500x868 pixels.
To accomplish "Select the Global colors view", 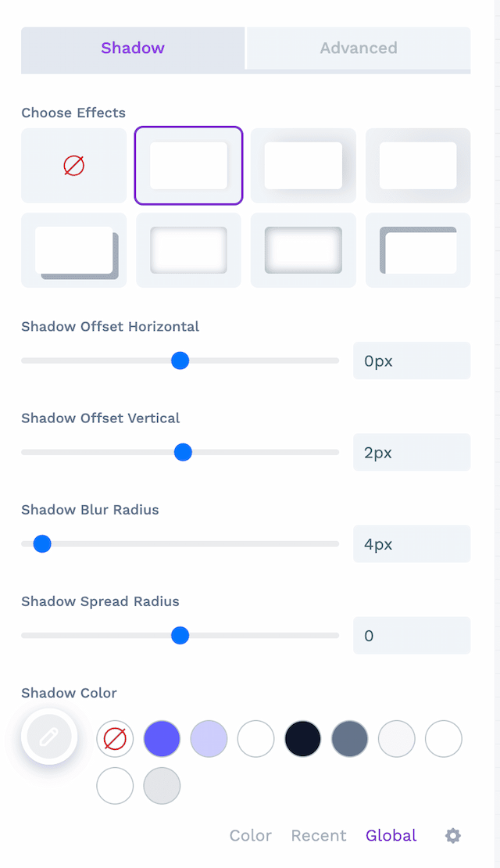I will click(391, 835).
